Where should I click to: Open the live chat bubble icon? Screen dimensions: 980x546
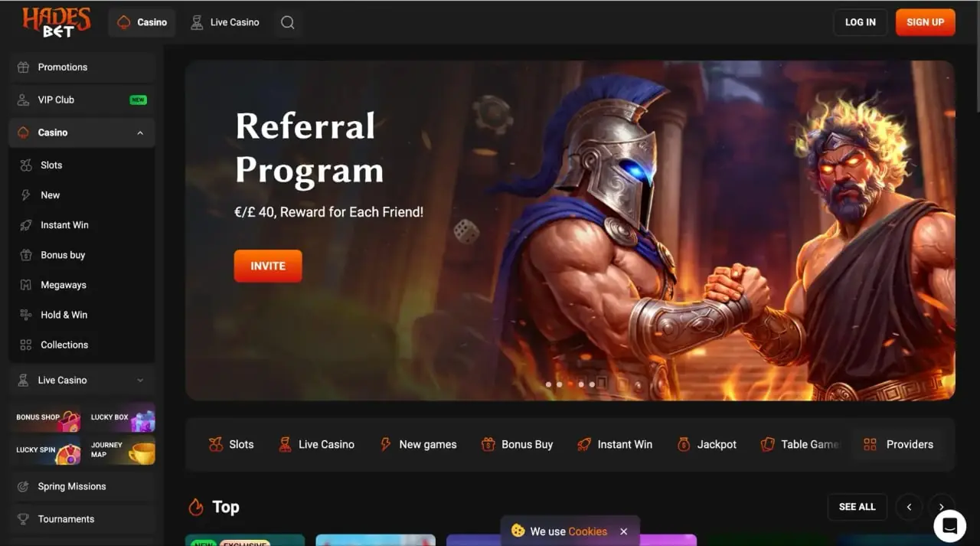tap(949, 526)
